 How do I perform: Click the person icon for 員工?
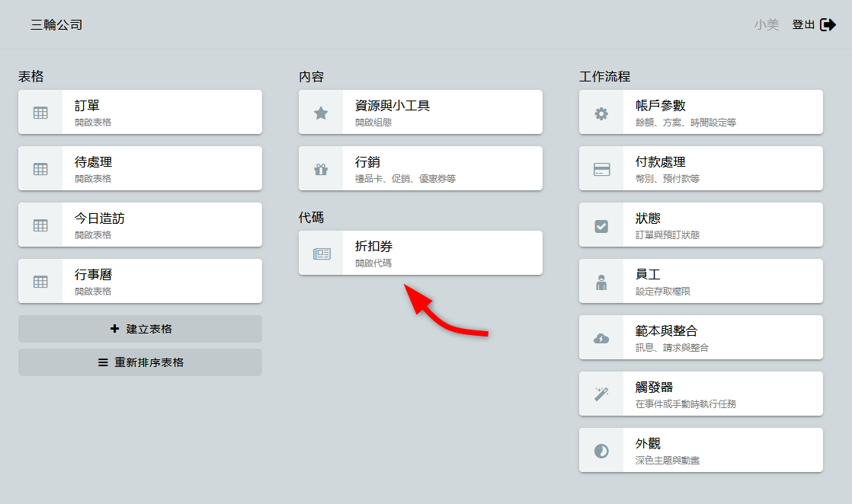pyautogui.click(x=601, y=282)
